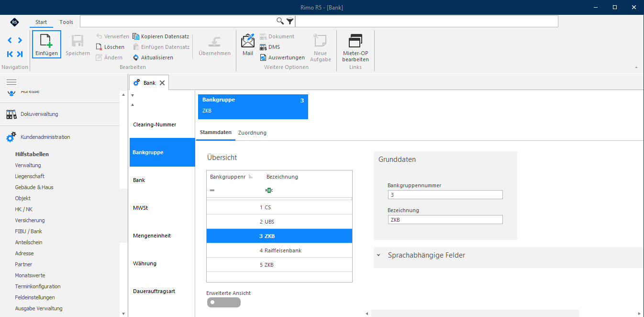Screen dimensions: 644x317
Task: Open Mieter-OP bearbeiten link
Action: coord(355,48)
